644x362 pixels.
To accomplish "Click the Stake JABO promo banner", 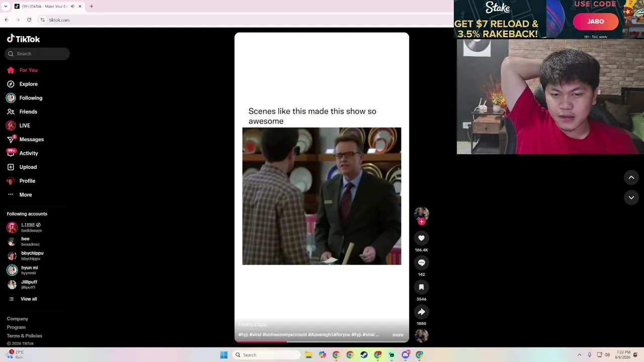I will [x=549, y=19].
